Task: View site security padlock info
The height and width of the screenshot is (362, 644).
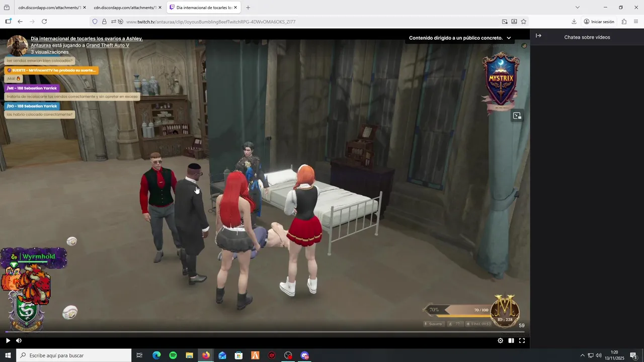Action: pos(104,22)
